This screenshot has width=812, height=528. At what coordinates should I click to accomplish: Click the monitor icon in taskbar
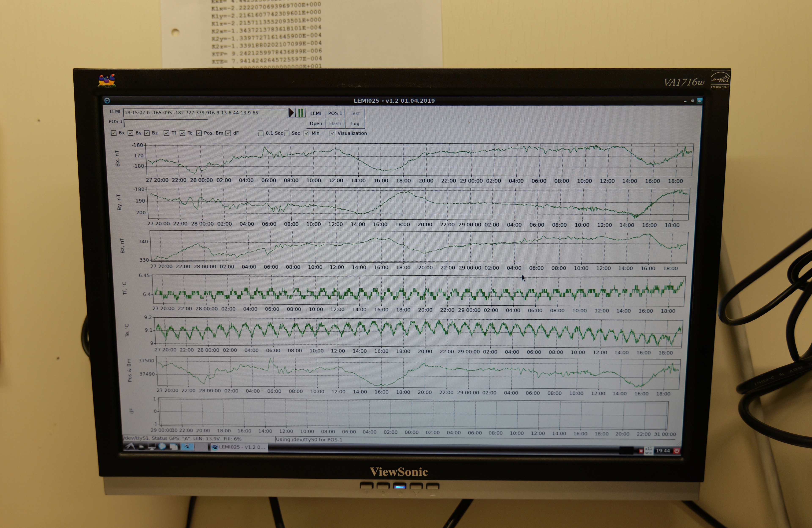coord(152,446)
